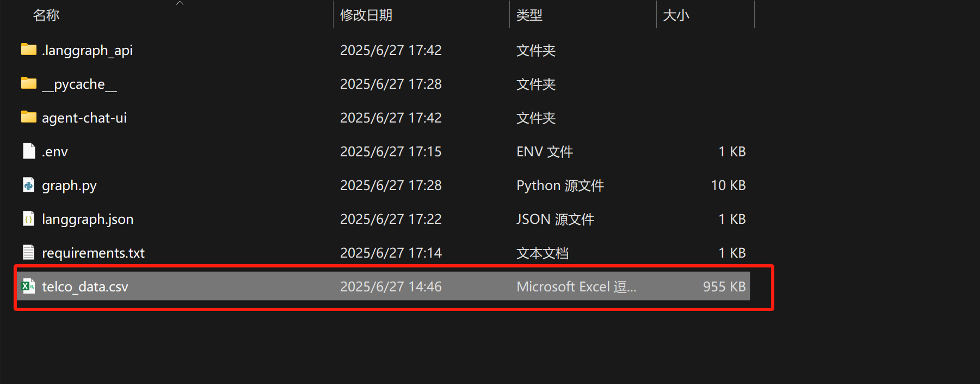The width and height of the screenshot is (980, 384).
Task: Select the .langgraph_api folder name
Action: tap(87, 51)
